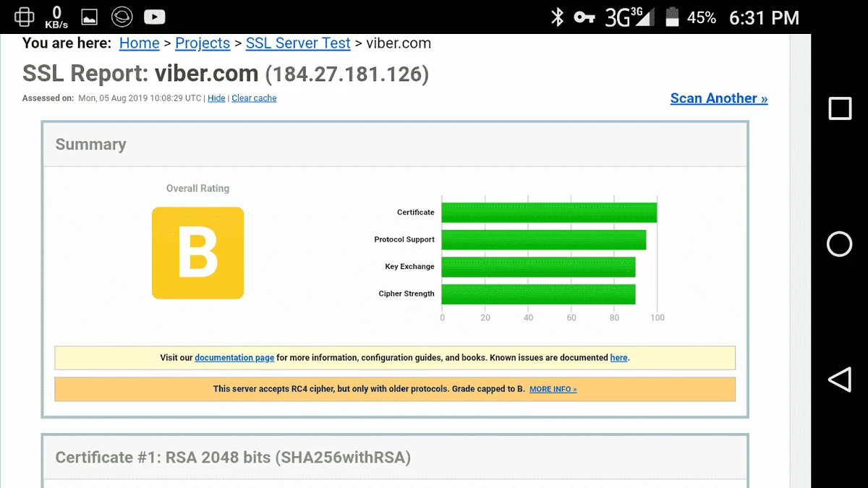Image resolution: width=868 pixels, height=488 pixels.
Task: Click the Summary section heading
Action: click(90, 145)
